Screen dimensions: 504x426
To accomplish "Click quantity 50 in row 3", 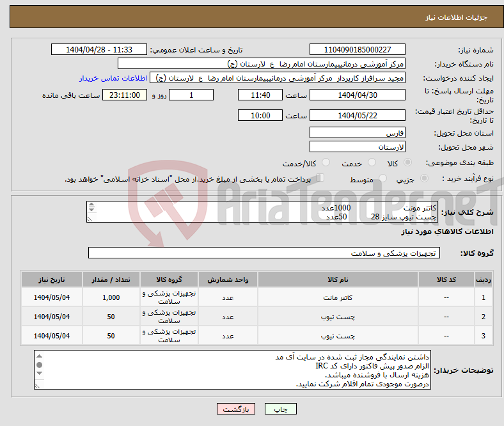I will click(111, 336).
